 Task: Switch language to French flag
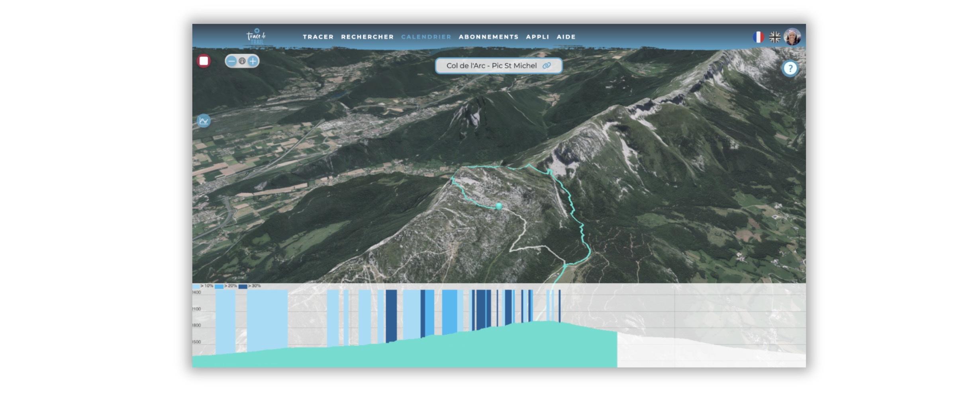pos(758,37)
